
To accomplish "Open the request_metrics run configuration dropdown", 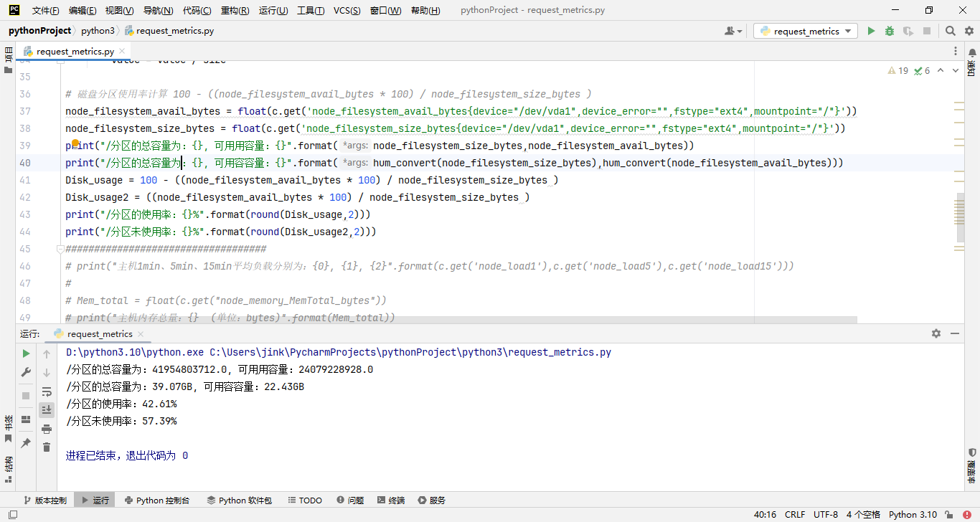I will click(806, 31).
